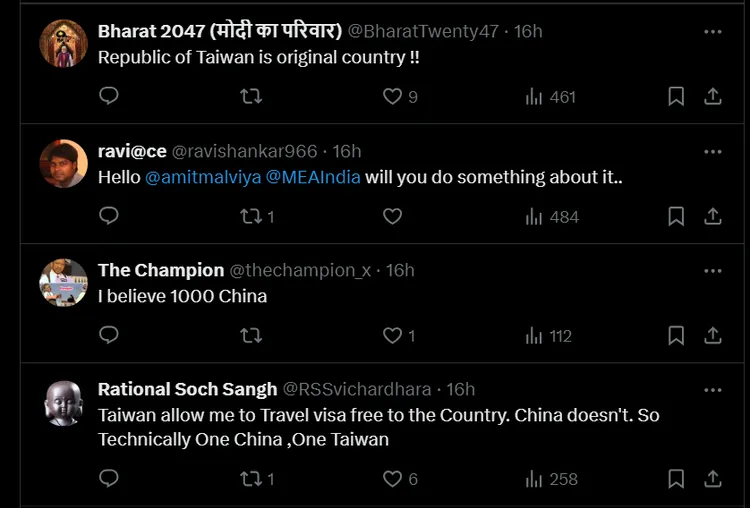View analytics showing 258 views
This screenshot has height=508, width=750.
(551, 479)
